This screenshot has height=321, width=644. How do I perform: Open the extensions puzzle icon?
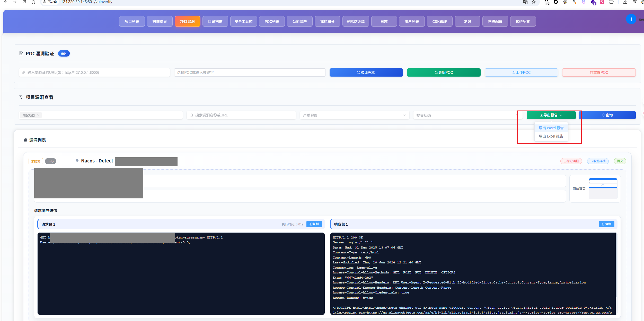(x=611, y=2)
